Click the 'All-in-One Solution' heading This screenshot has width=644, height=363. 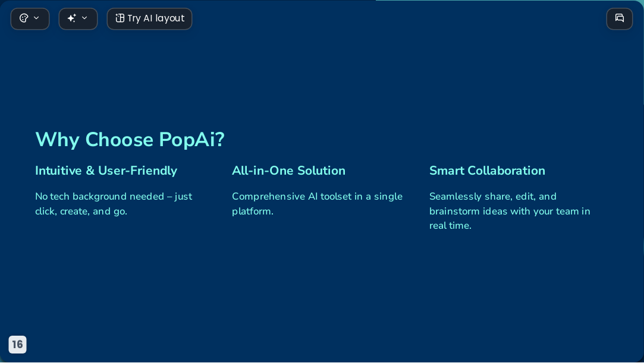pos(289,171)
